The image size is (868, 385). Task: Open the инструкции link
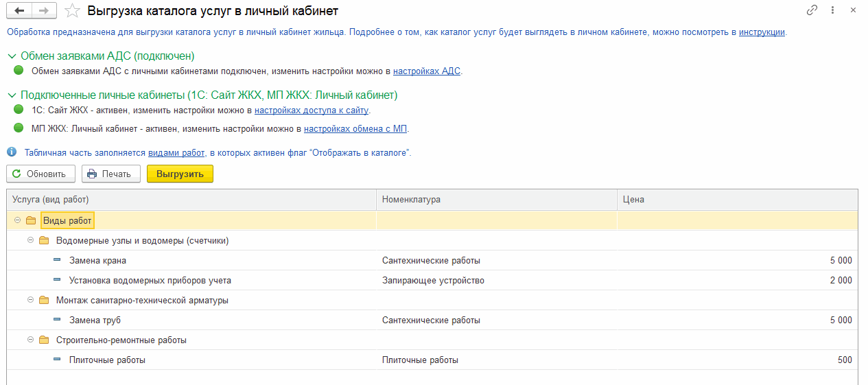tap(762, 32)
